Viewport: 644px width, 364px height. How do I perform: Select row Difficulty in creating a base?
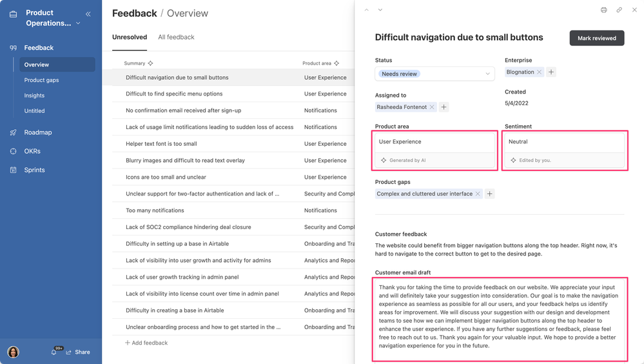pyautogui.click(x=233, y=310)
